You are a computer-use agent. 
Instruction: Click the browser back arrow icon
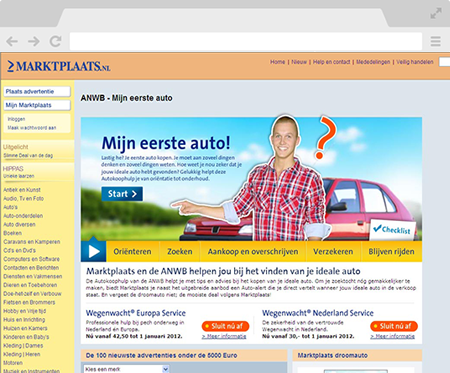12,41
